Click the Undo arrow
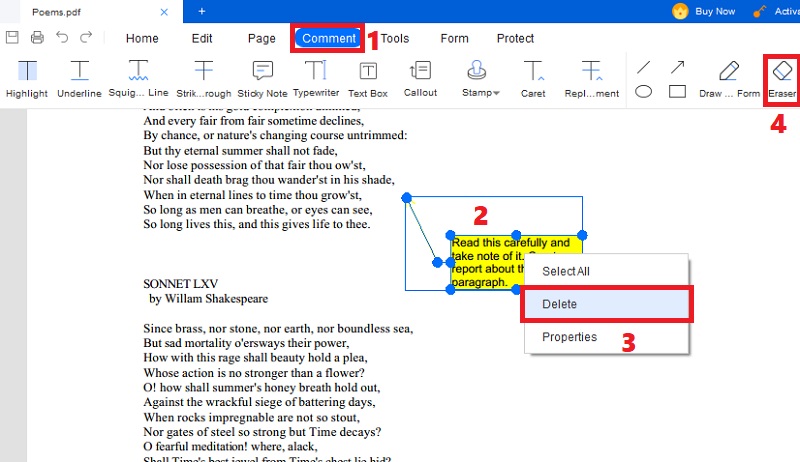The height and width of the screenshot is (462, 800). 62,37
